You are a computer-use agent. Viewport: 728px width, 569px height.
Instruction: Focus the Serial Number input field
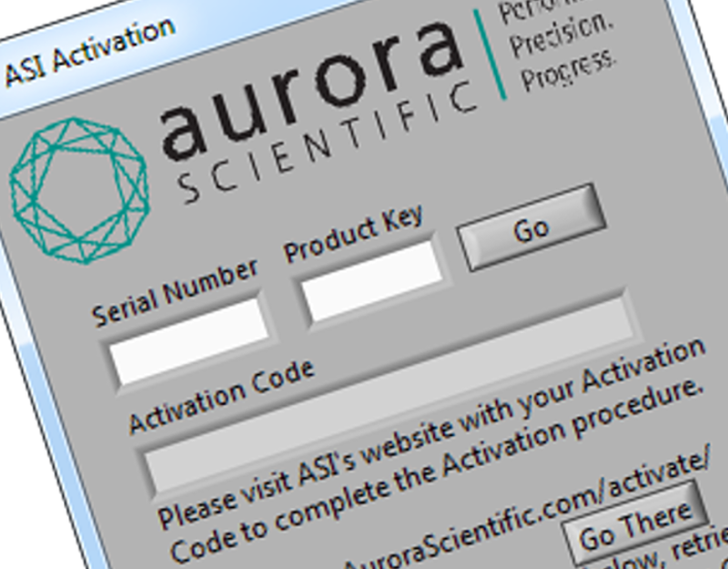(x=189, y=341)
